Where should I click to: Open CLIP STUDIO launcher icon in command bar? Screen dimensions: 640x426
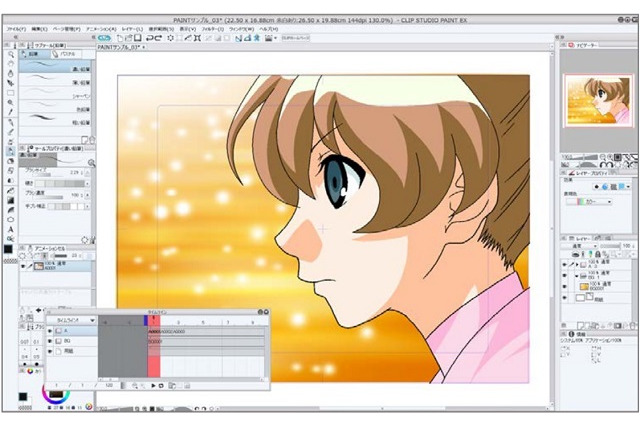coord(104,38)
